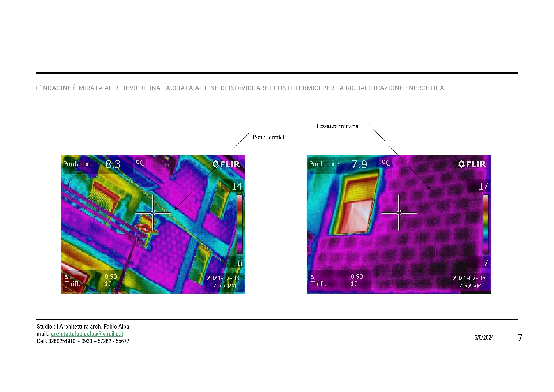The height and width of the screenshot is (392, 554).
Task: Click the crosshair pointer in the left thermal image
Action: 153,213
